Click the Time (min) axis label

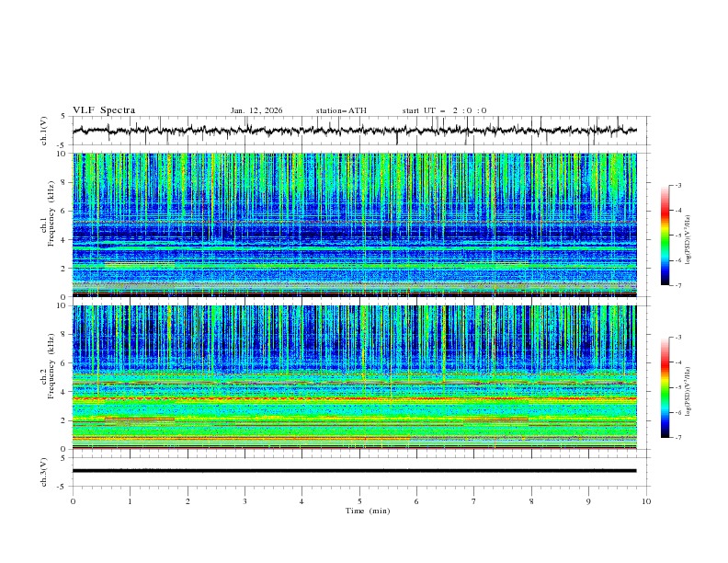[x=368, y=511]
